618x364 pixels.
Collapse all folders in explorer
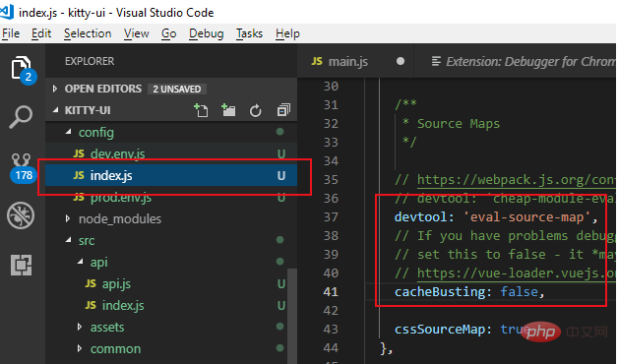tap(283, 110)
